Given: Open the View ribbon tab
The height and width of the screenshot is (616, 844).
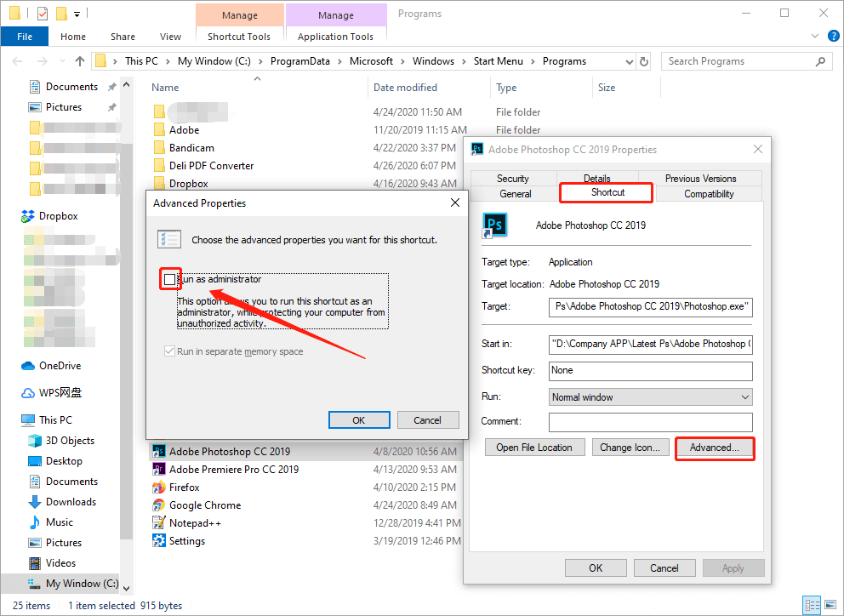Looking at the screenshot, I should [171, 37].
